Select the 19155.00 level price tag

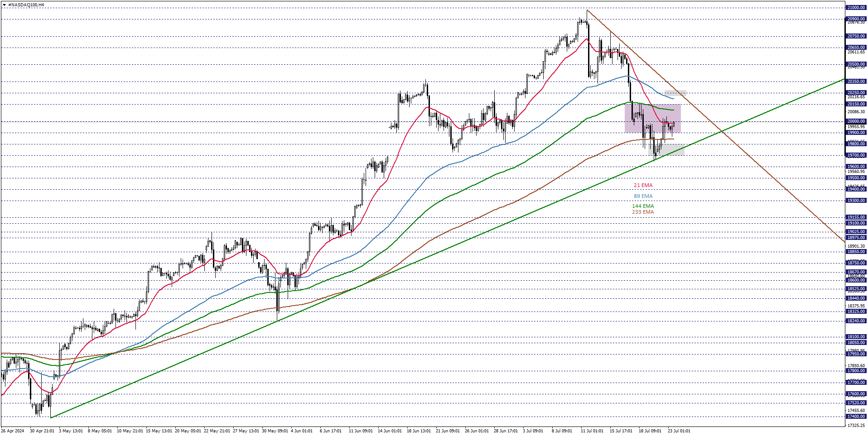(856, 217)
